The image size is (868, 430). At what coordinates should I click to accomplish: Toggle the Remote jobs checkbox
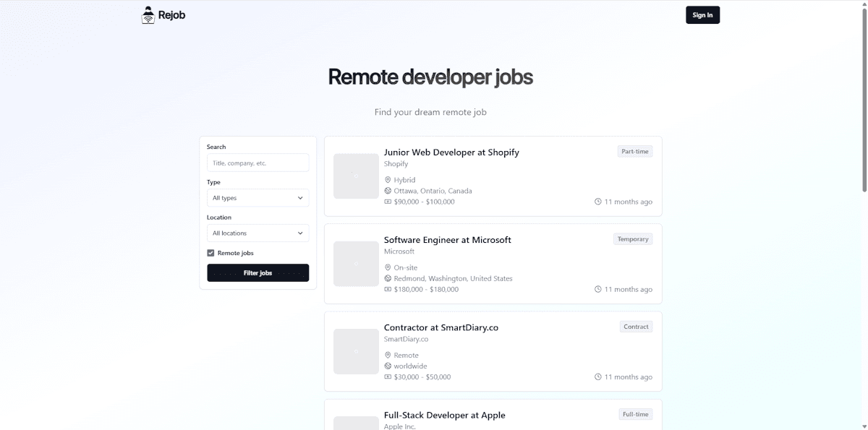coord(210,253)
